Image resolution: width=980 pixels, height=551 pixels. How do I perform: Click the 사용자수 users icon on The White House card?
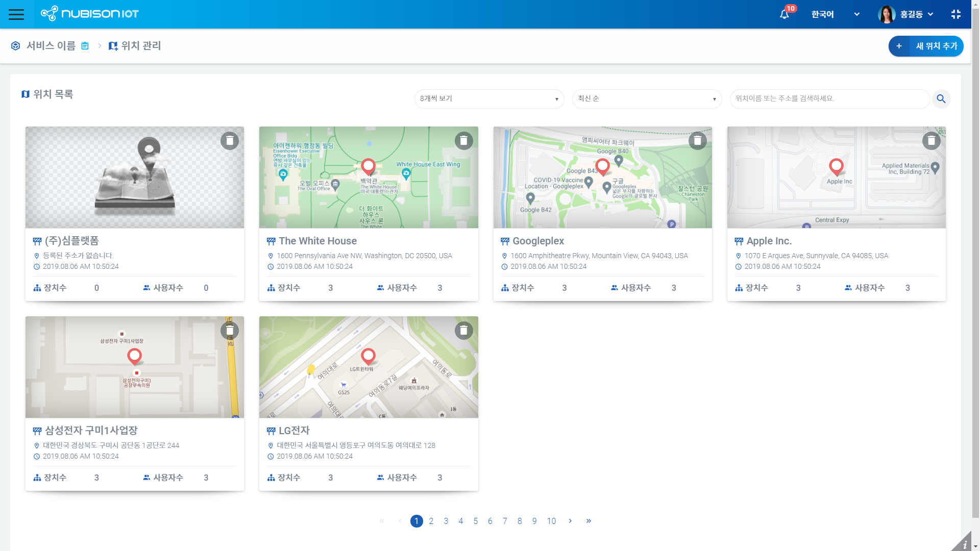click(380, 288)
